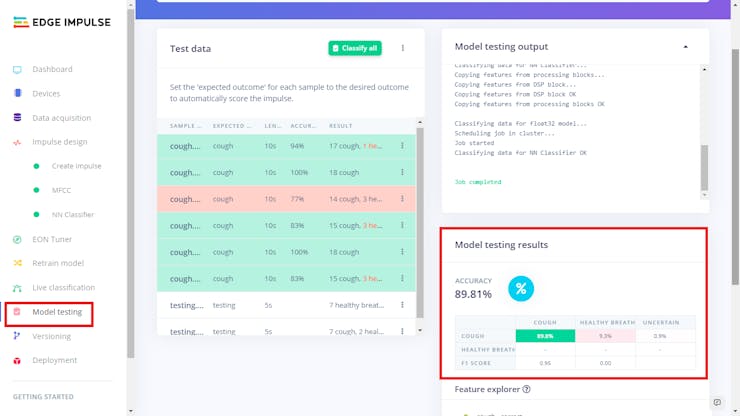Image resolution: width=740 pixels, height=416 pixels.
Task: Open the Devices icon in sidebar
Action: pyautogui.click(x=17, y=93)
